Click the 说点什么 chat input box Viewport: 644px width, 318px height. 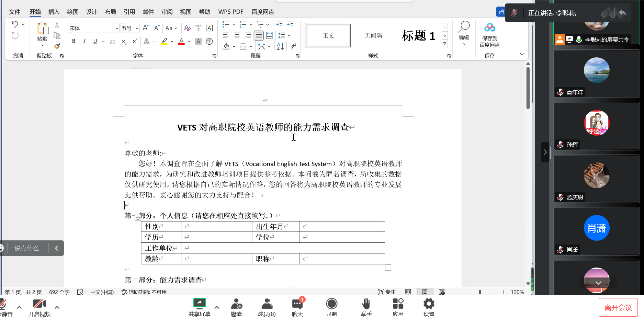click(x=29, y=248)
